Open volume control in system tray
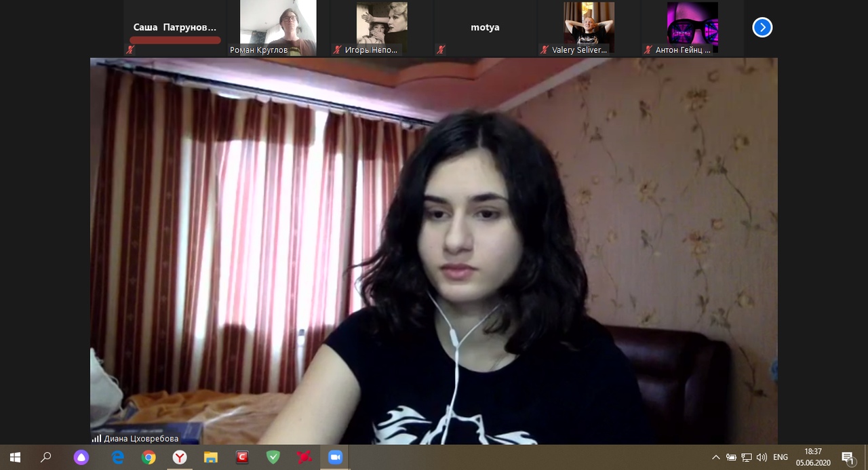 pos(762,458)
